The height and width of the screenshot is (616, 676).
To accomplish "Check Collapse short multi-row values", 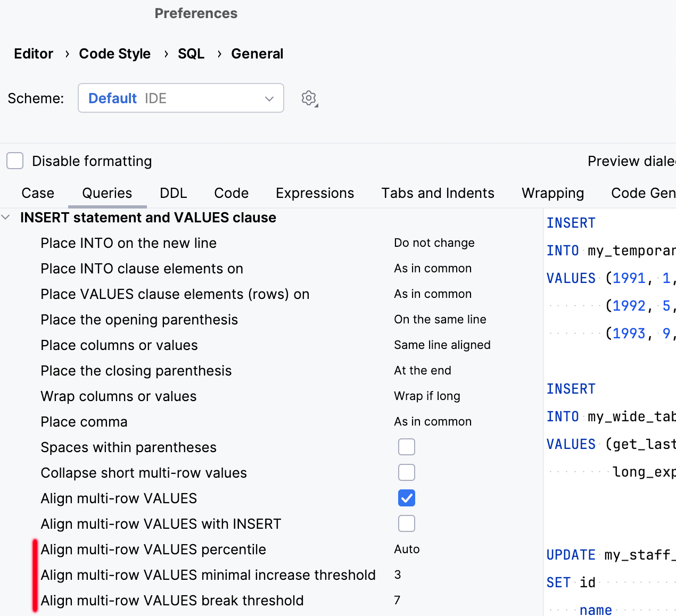I will pyautogui.click(x=406, y=472).
